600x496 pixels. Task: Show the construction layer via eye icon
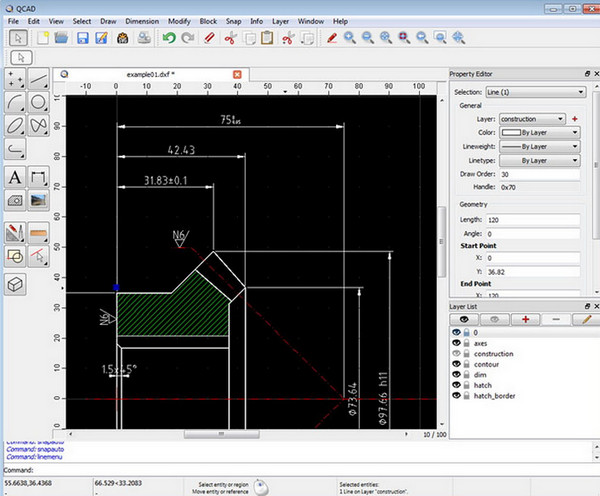pos(457,354)
